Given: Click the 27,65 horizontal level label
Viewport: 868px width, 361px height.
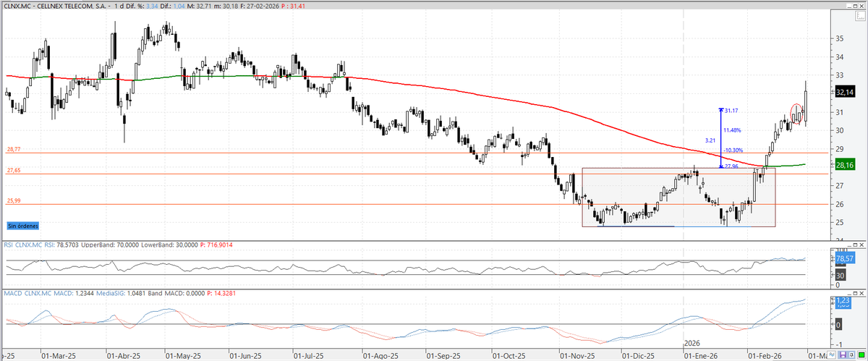Looking at the screenshot, I should 14,170.
